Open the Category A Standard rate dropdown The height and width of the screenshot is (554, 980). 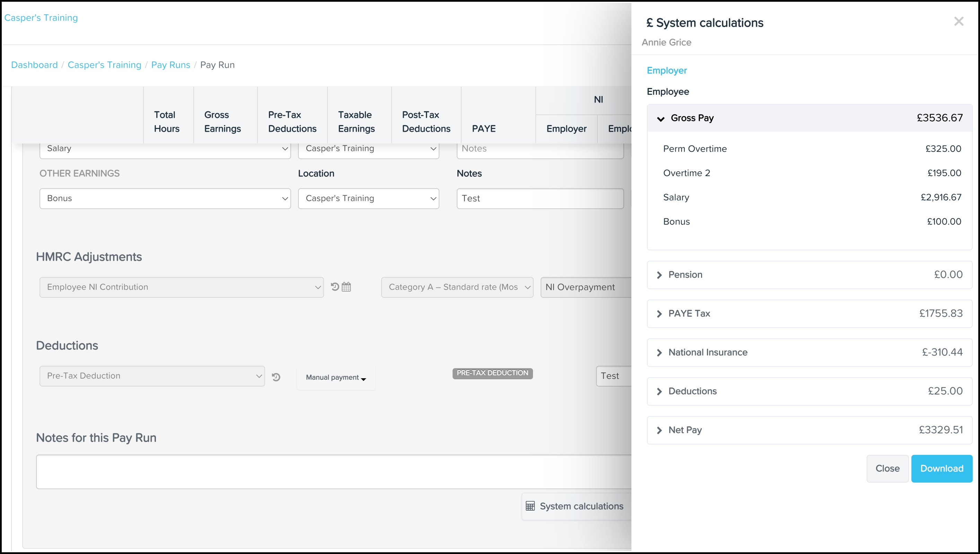[457, 287]
